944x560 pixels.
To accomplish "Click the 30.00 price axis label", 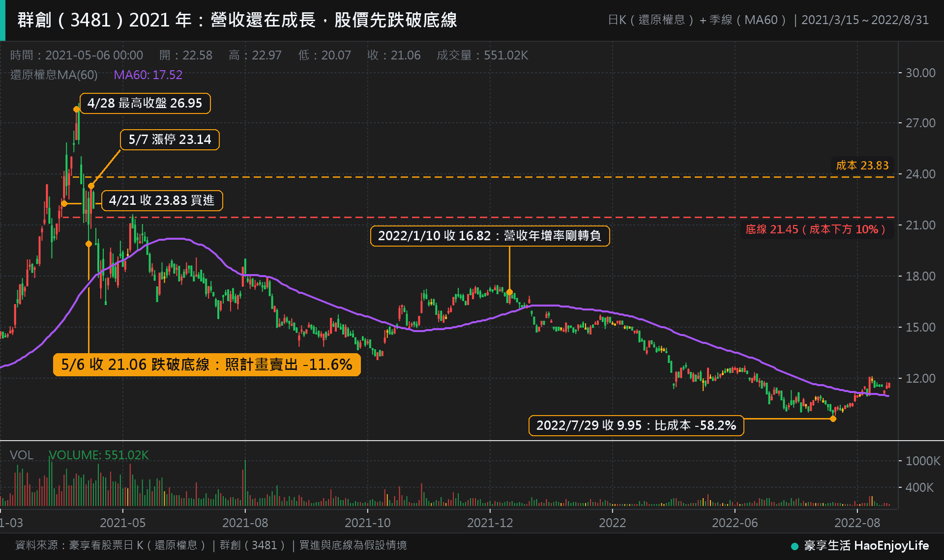I will (920, 73).
